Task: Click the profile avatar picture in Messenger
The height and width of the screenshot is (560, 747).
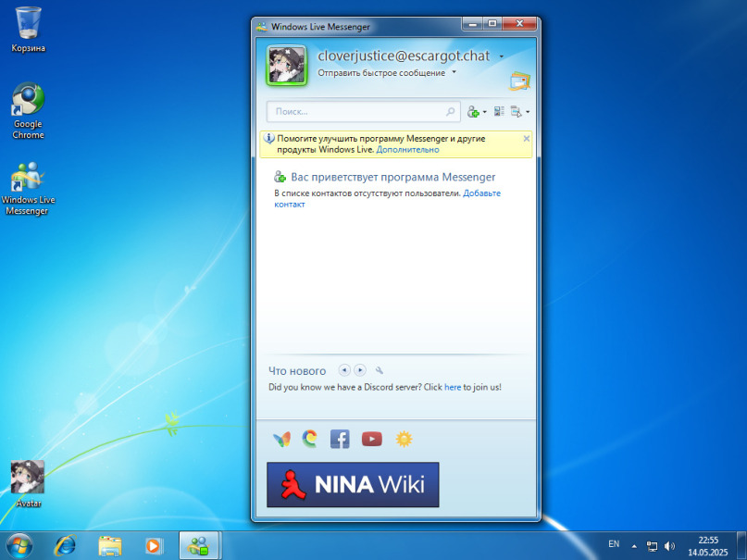Action: pos(286,67)
